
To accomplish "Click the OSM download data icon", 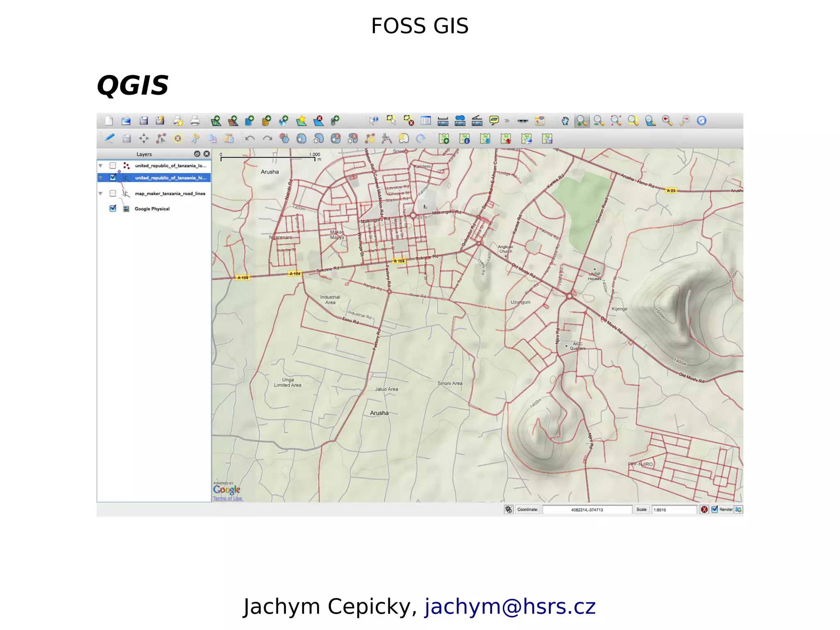I will coord(485,139).
